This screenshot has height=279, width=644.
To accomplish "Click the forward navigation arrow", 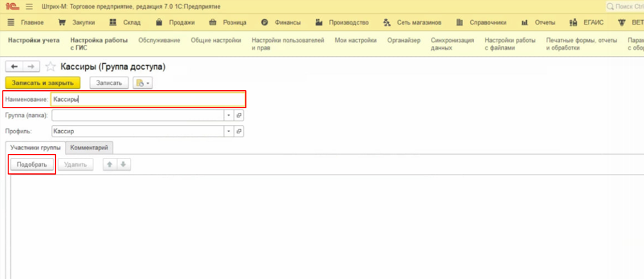I will click(x=32, y=66).
